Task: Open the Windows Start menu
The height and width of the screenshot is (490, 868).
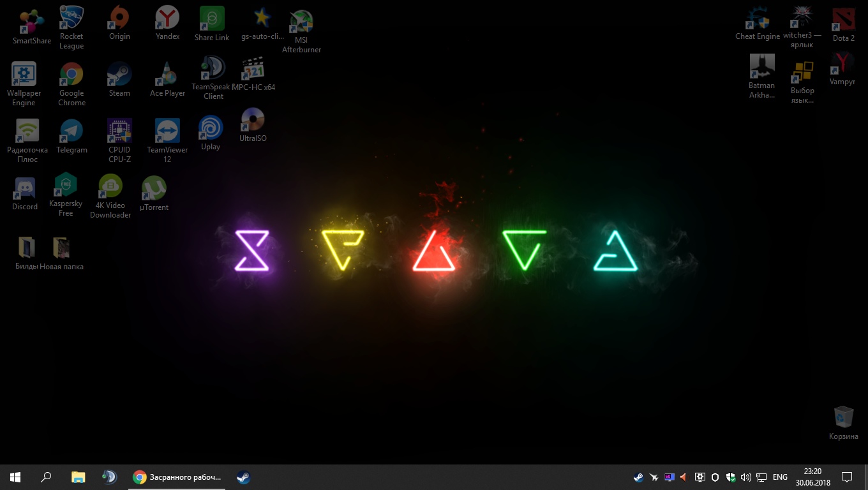Action: click(x=15, y=477)
